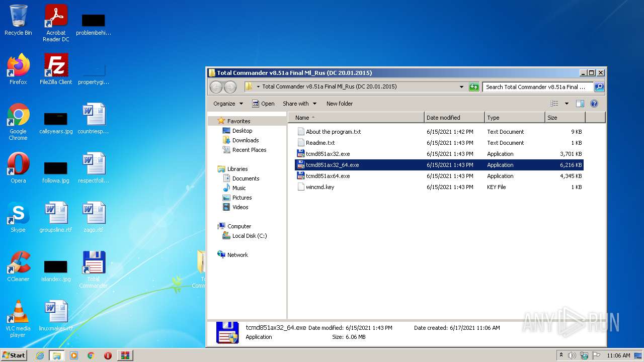Select VLC media player desktop icon
644x362 pixels.
coord(18,319)
